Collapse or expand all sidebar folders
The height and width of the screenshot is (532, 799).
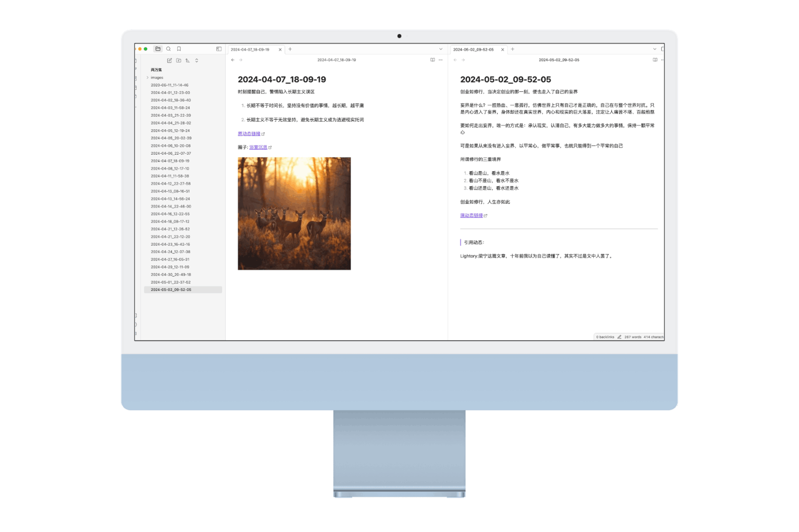[197, 60]
